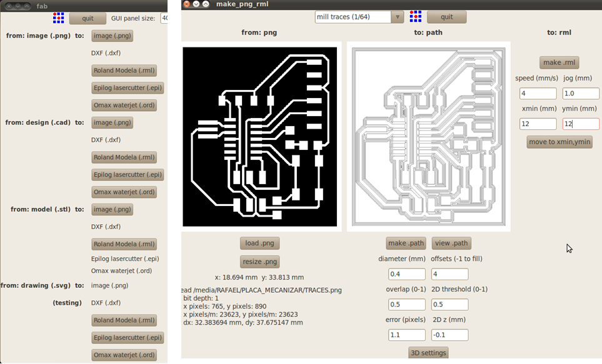Click DXF (.dxf) text under from: model
The height and width of the screenshot is (364, 602).
(x=106, y=227)
